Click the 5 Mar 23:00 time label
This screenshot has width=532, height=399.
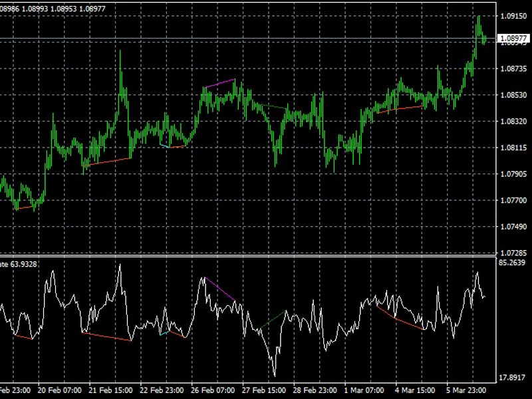click(466, 390)
